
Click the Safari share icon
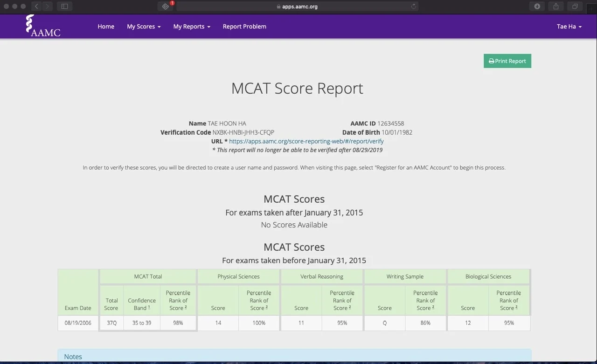[555, 6]
